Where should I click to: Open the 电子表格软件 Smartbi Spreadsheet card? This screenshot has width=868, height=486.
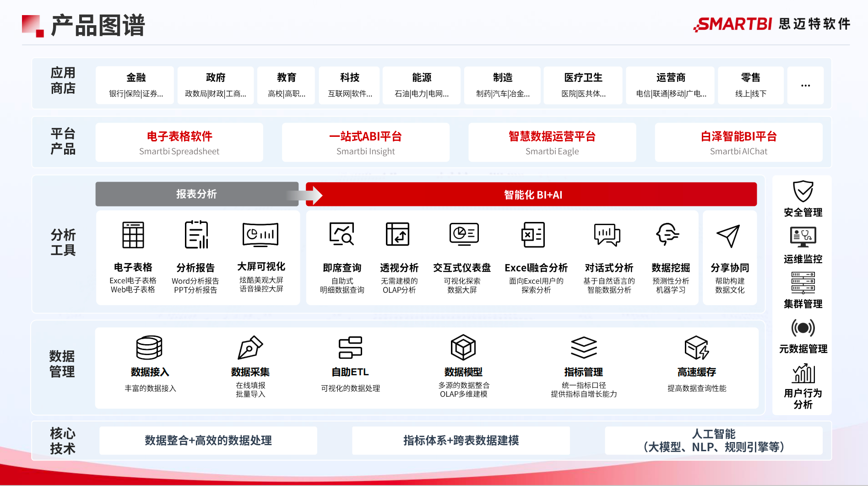tap(179, 142)
